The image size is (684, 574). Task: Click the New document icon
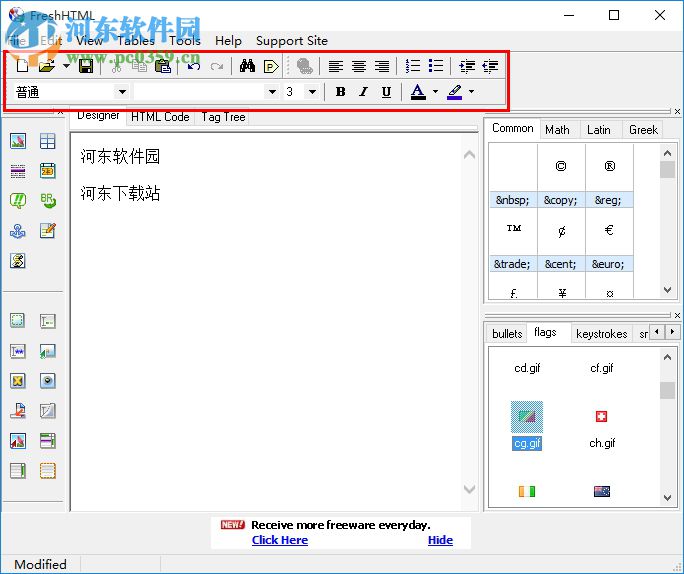pos(22,67)
